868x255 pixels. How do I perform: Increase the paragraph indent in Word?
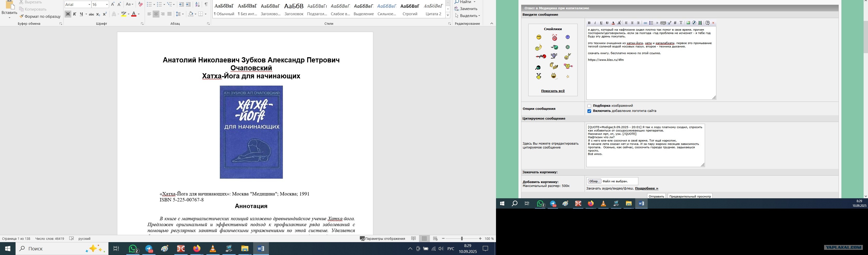[188, 4]
